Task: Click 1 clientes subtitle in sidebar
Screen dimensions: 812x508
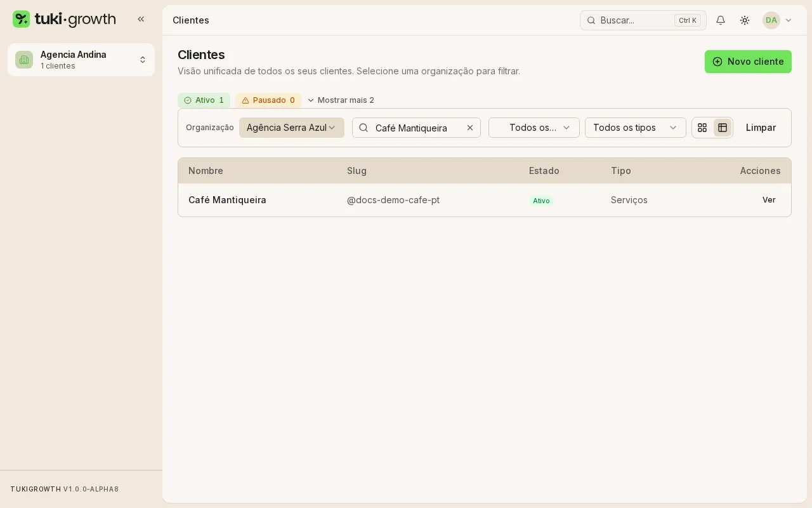Action: coord(58,66)
